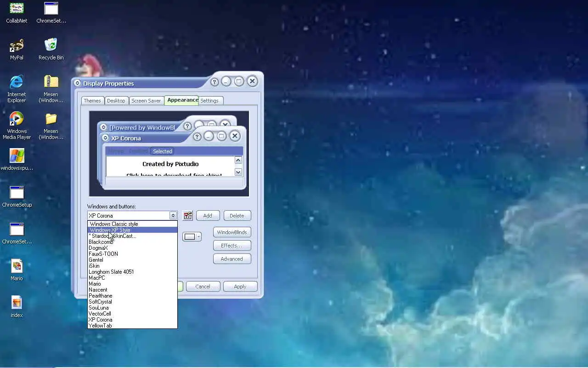Select Longhorn Slate 4051 skin
Image resolution: width=588 pixels, height=368 pixels.
click(x=132, y=272)
